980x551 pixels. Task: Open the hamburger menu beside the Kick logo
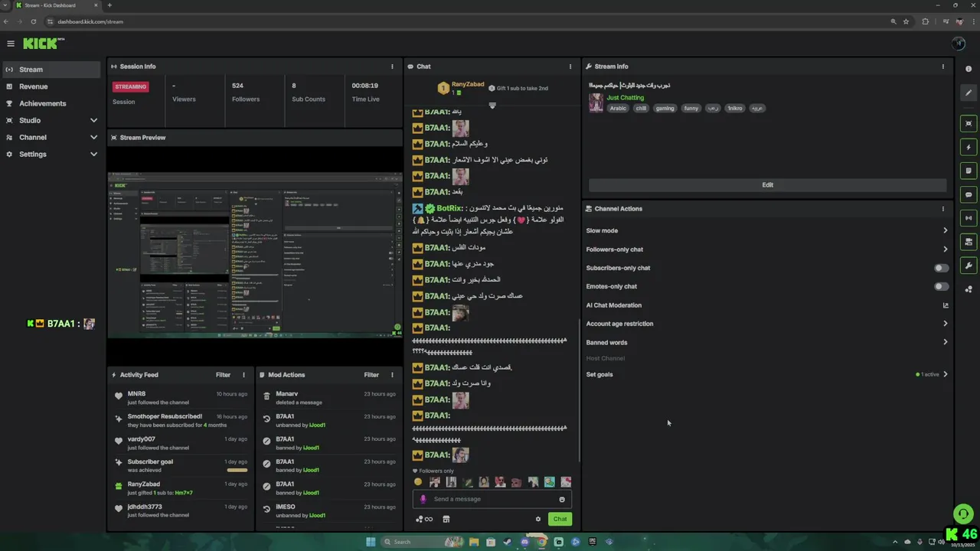click(11, 44)
